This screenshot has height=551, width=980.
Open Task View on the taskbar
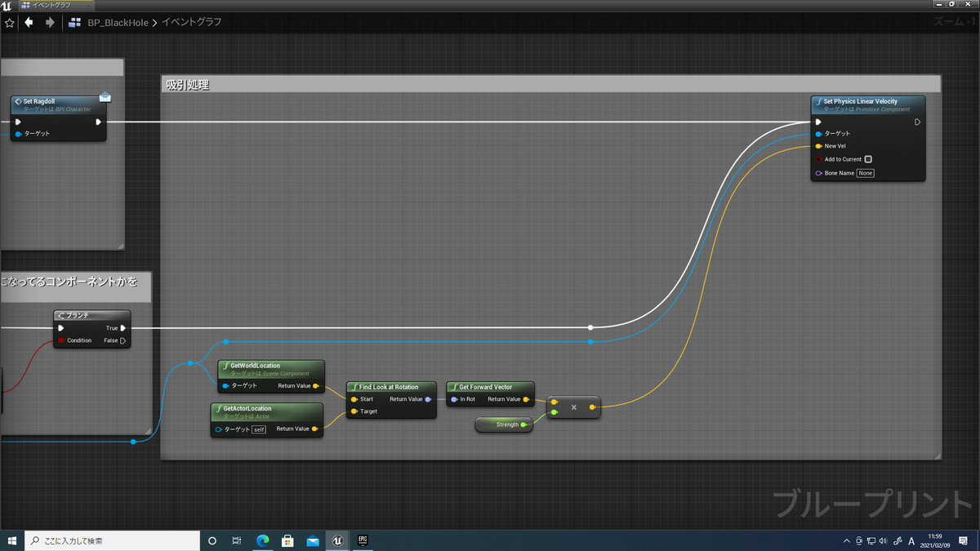coord(237,540)
